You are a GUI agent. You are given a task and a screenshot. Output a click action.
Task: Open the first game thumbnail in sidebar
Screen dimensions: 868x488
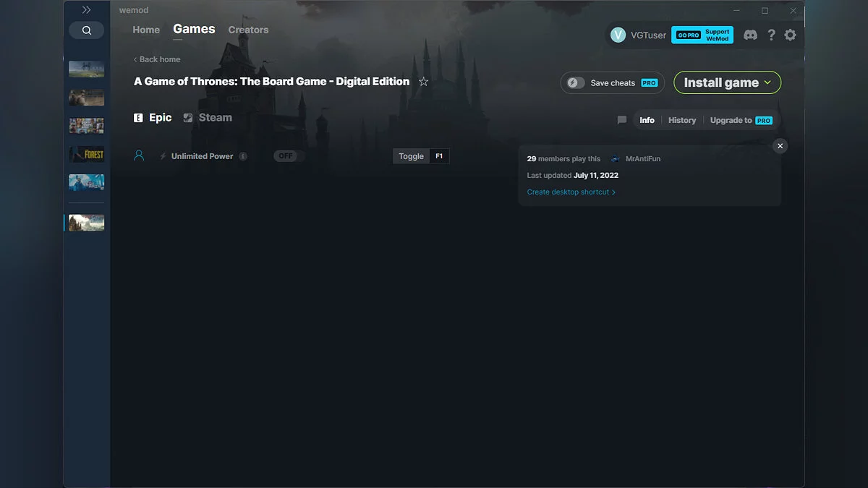[x=86, y=69]
